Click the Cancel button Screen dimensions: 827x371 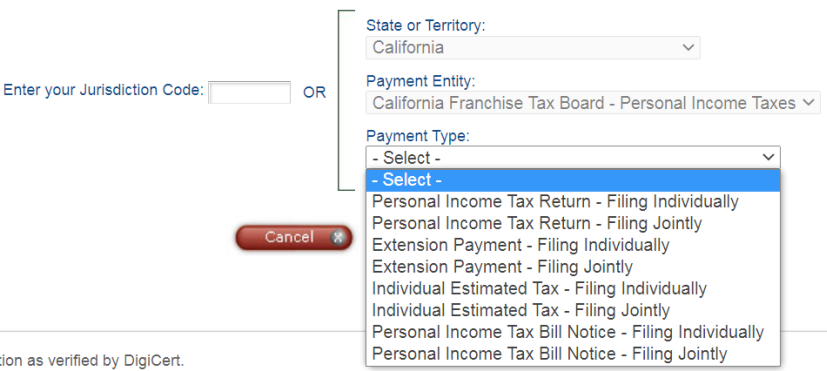click(x=294, y=237)
